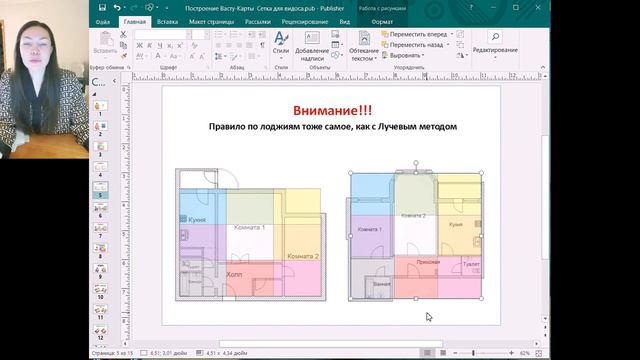
Task: Open the Rotate objects dropdown
Action: (x=462, y=55)
